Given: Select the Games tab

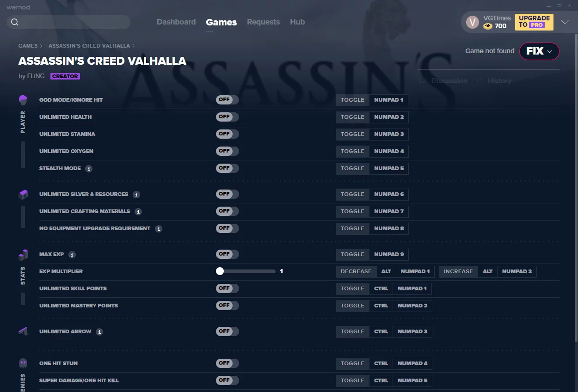Looking at the screenshot, I should pos(221,22).
